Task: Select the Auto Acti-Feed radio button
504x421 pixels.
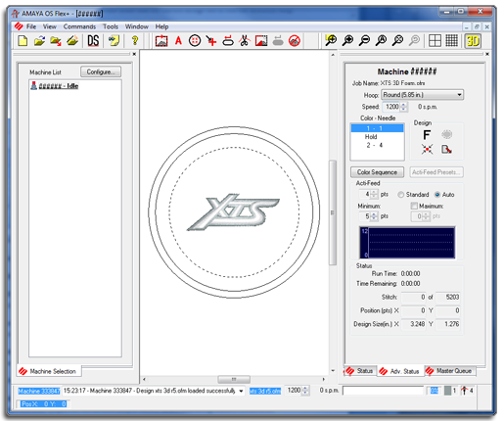Action: click(x=437, y=195)
